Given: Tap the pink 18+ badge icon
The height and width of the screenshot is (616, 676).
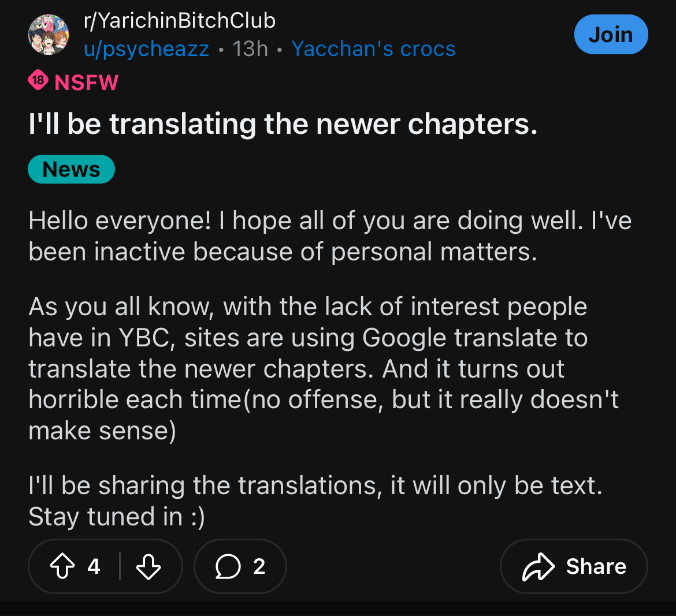Looking at the screenshot, I should (38, 81).
